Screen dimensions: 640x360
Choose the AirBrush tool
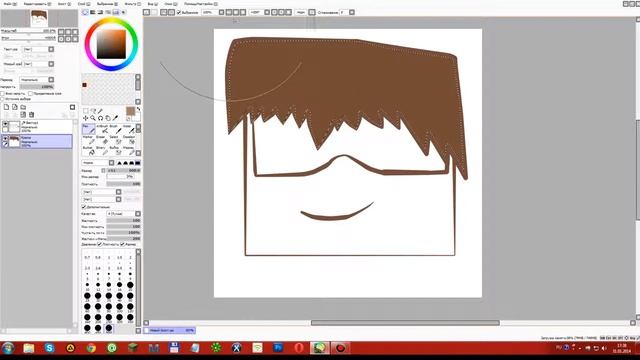102,129
